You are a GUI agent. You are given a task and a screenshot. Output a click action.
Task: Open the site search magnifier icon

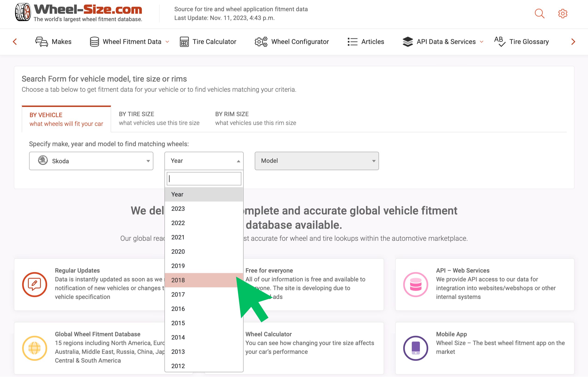pyautogui.click(x=540, y=13)
